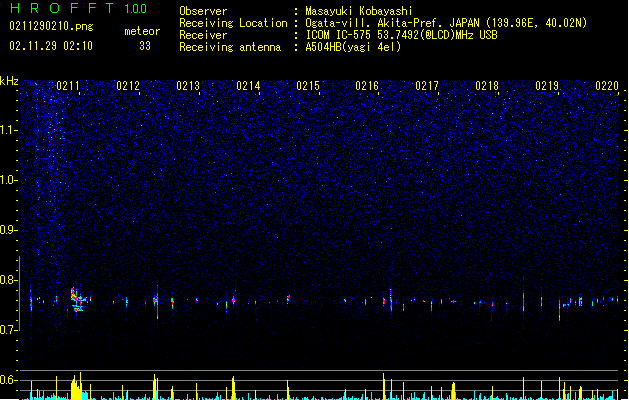Select the ICOM IC-575 receiver details
Viewport: 629px width, 400px height.
coord(402,35)
